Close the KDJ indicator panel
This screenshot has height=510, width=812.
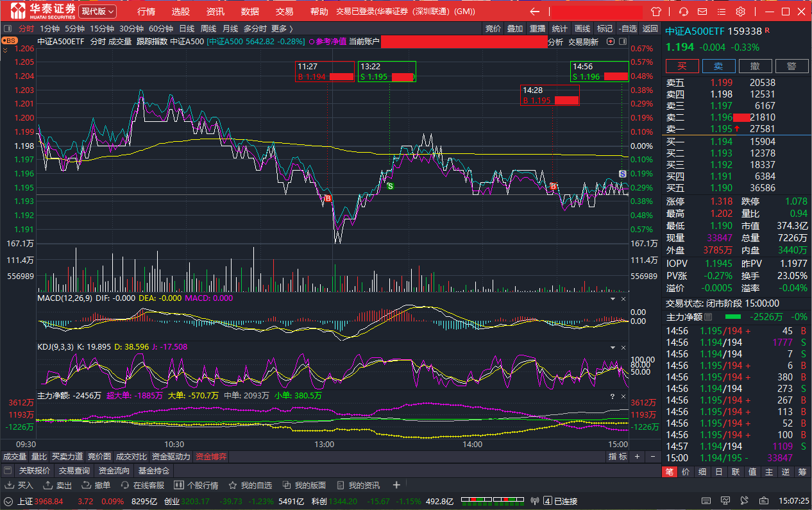tap(623, 347)
